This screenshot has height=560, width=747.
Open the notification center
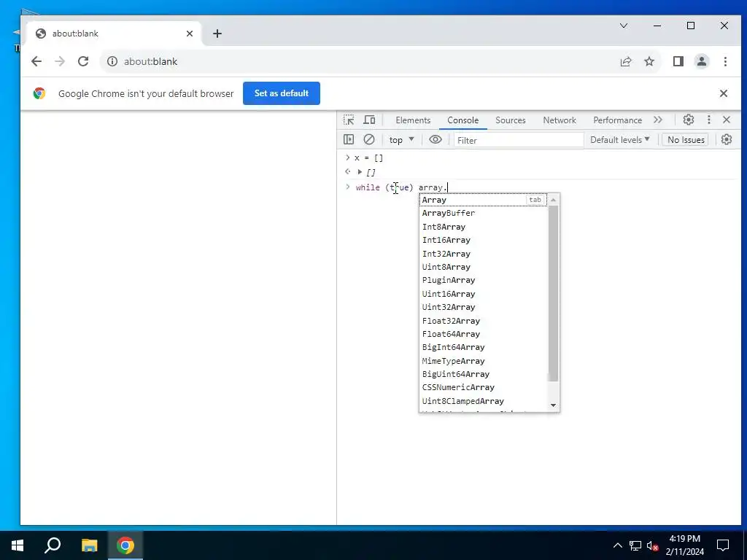tap(723, 545)
